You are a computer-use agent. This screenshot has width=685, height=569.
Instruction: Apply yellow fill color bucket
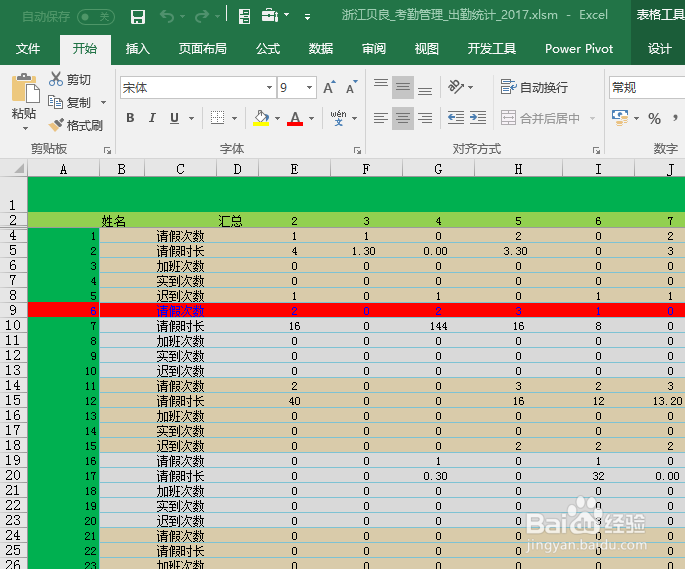point(261,118)
